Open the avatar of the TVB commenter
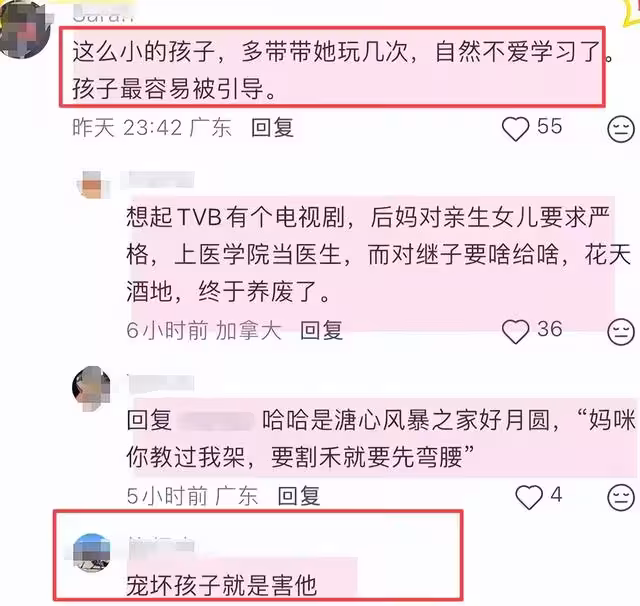Image resolution: width=640 pixels, height=606 pixels. pos(94,185)
